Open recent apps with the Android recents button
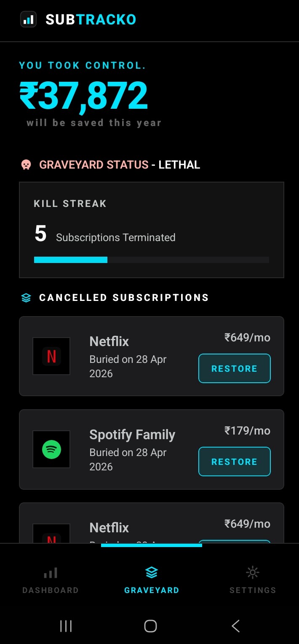The image size is (299, 644). [x=66, y=626]
